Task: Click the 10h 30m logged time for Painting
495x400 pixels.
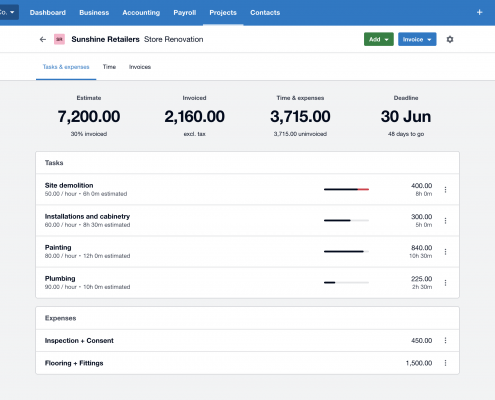Action: click(421, 256)
